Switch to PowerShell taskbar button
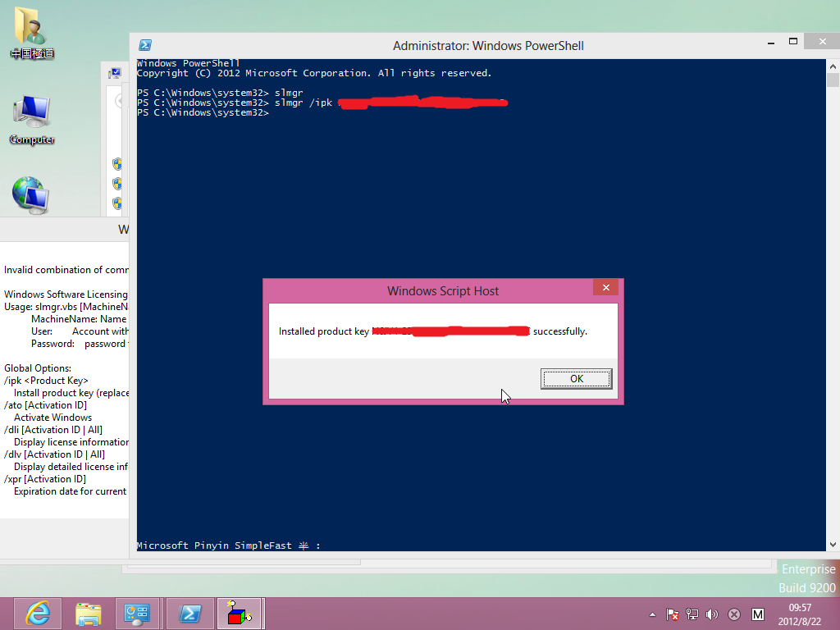Screen dimensions: 840x630 190,614
